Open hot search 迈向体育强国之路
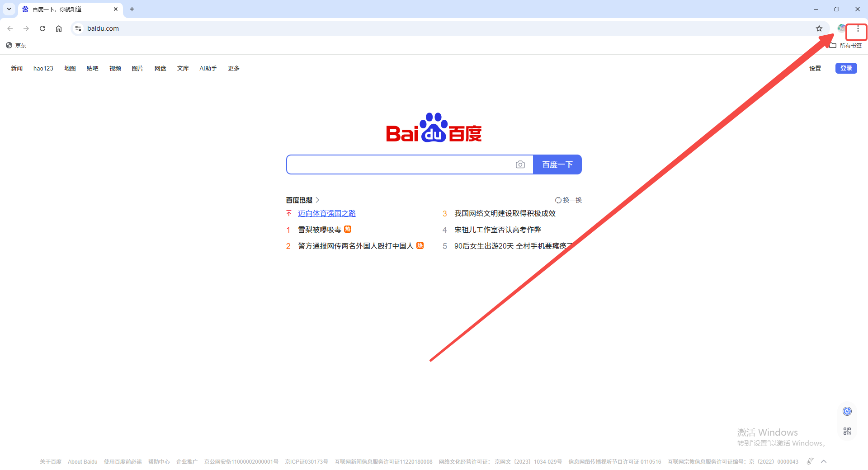Image resolution: width=868 pixels, height=470 pixels. [x=327, y=213]
